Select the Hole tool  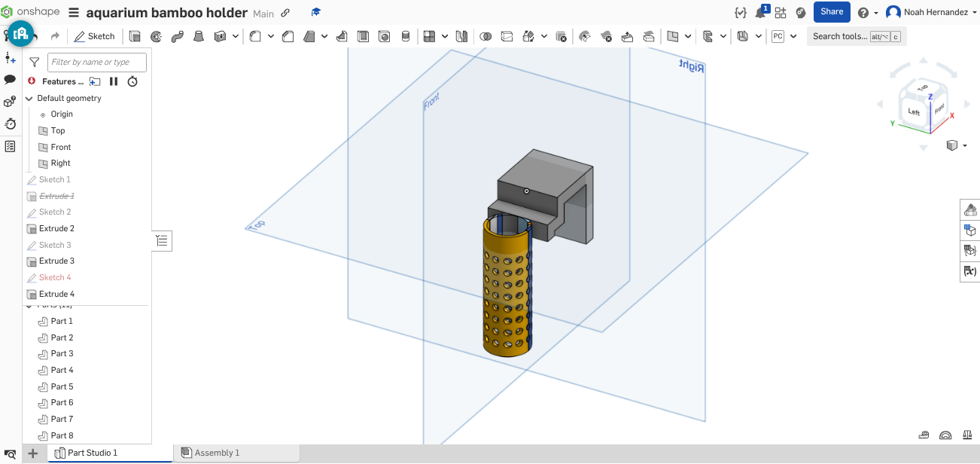click(384, 36)
